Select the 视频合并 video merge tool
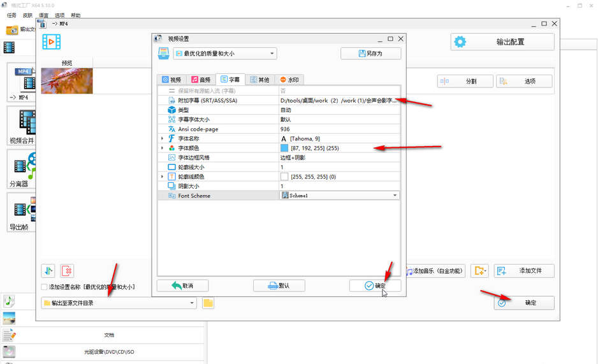The width and height of the screenshot is (598, 364). pyautogui.click(x=22, y=126)
